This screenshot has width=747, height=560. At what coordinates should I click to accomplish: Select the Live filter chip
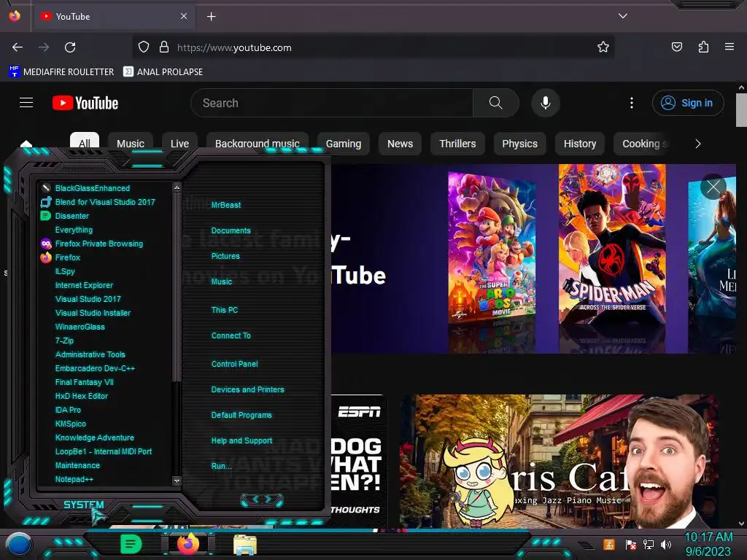[x=179, y=144]
